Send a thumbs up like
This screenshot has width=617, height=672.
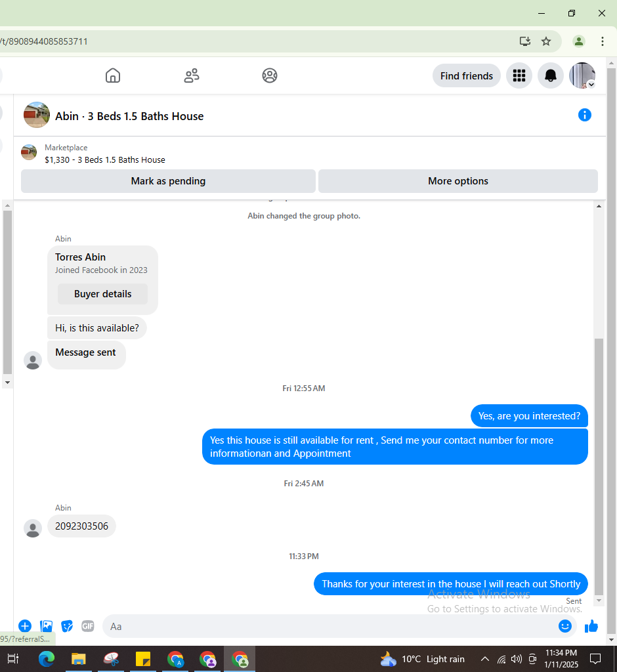(591, 626)
